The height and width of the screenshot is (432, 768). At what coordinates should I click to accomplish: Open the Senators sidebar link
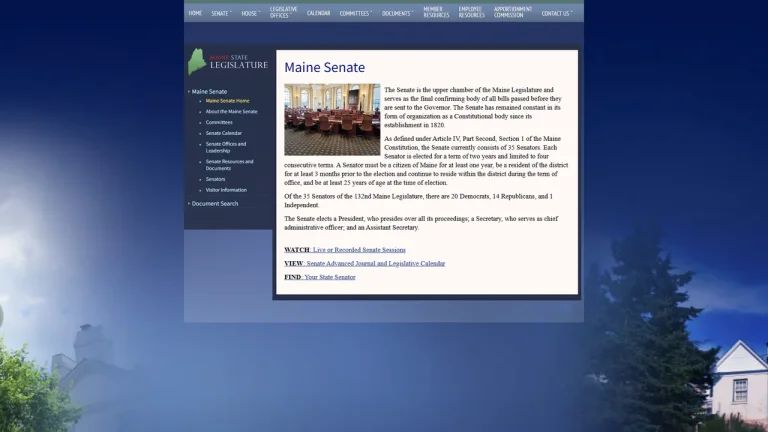tap(216, 179)
